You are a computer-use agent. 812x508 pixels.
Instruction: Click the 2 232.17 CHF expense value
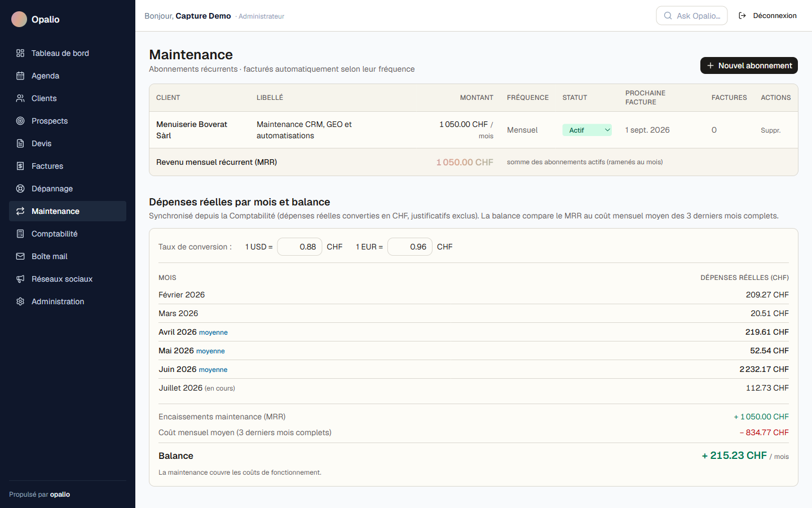(764, 369)
